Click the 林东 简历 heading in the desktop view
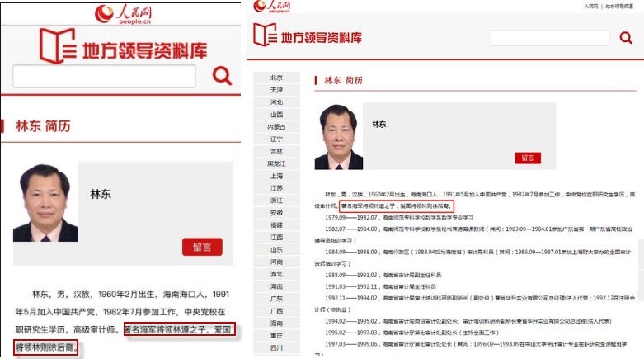This screenshot has height=359, width=644. [343, 80]
